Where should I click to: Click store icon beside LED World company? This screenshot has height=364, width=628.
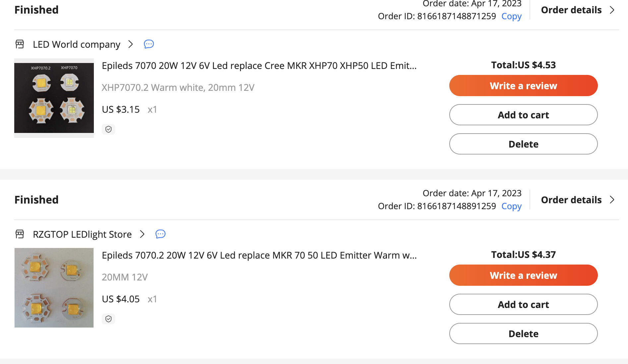20,44
